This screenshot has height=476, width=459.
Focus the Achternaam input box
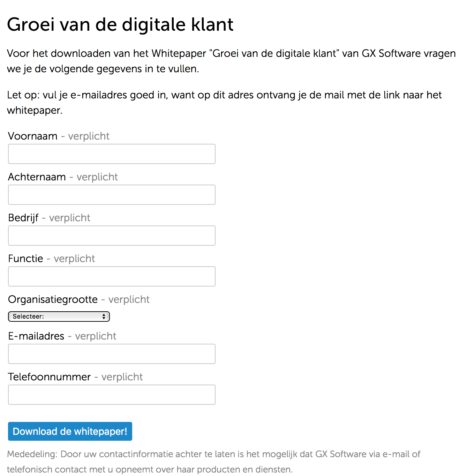point(112,195)
